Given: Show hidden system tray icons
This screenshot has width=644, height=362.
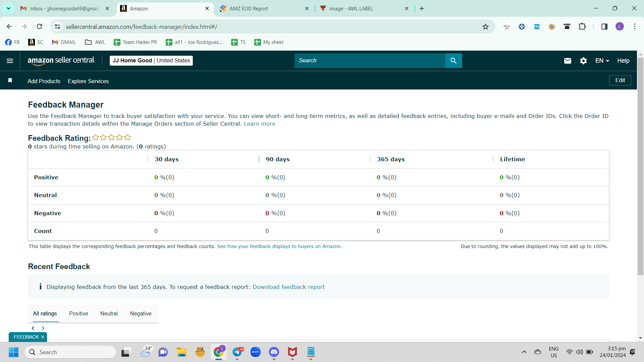Looking at the screenshot, I should tap(524, 352).
